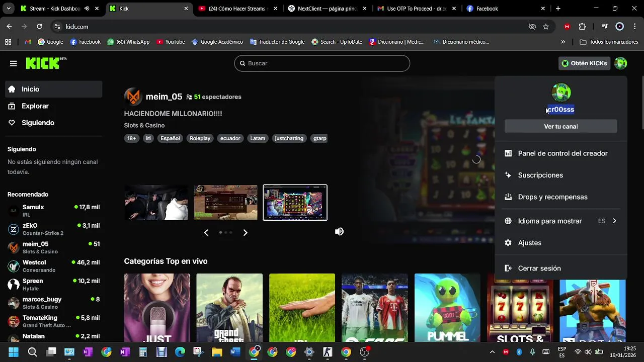
Task: Go to next featured stream arrow
Action: pyautogui.click(x=245, y=232)
